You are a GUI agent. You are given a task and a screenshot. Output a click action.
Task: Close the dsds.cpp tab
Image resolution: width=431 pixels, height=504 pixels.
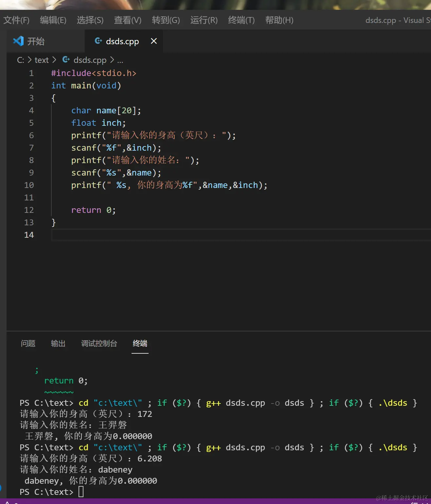pyautogui.click(x=154, y=41)
